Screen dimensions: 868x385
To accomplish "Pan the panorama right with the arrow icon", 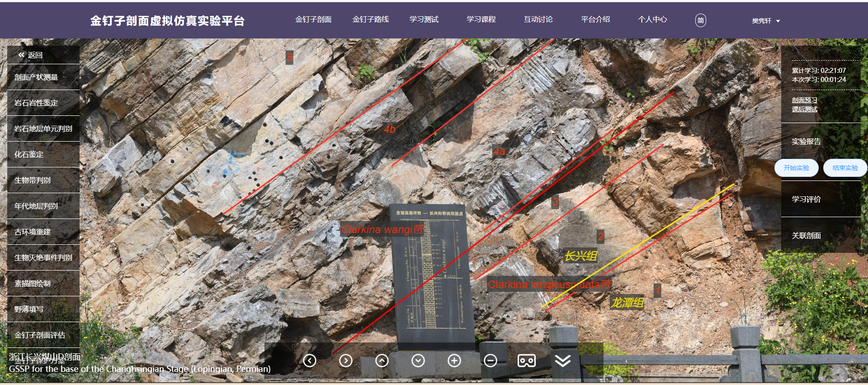I will click(346, 361).
